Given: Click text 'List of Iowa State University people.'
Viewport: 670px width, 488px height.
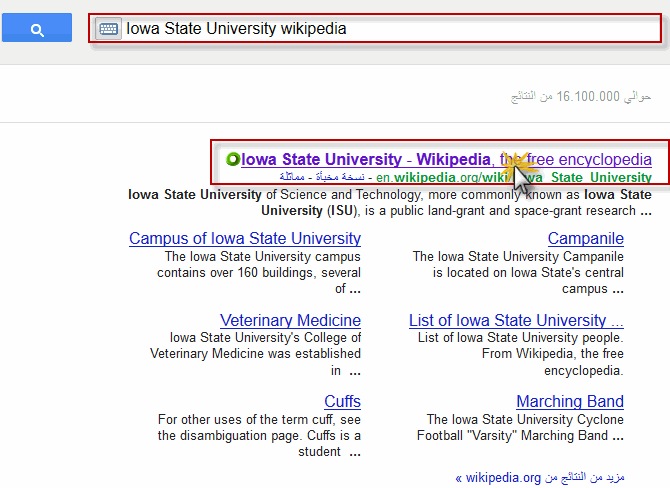Looking at the screenshot, I should point(520,338).
